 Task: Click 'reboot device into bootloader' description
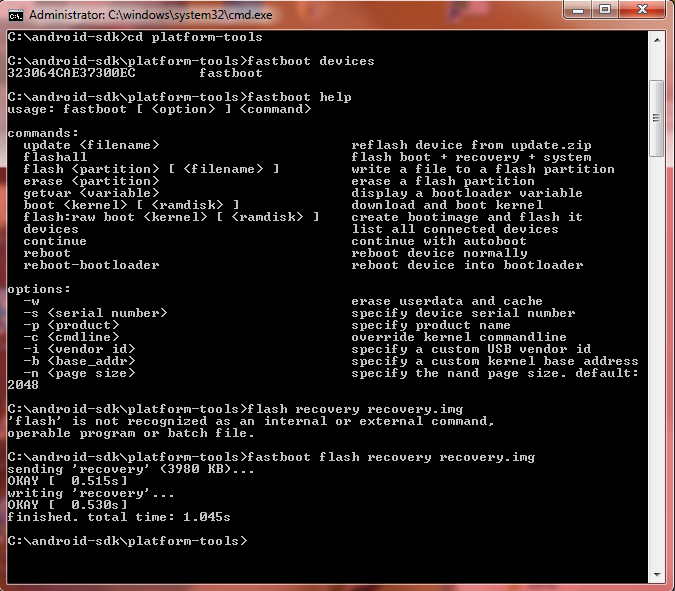click(467, 265)
